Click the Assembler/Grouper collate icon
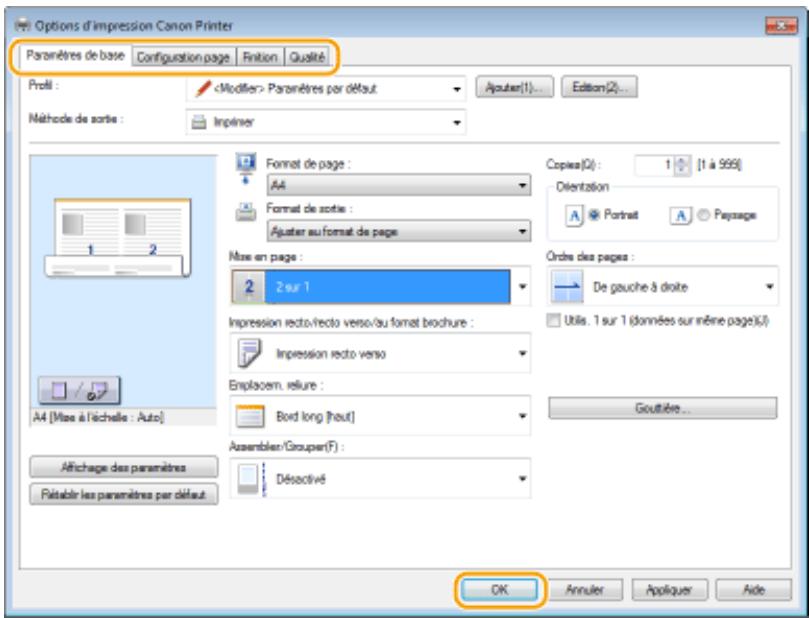This screenshot has height=618, width=809. (252, 479)
